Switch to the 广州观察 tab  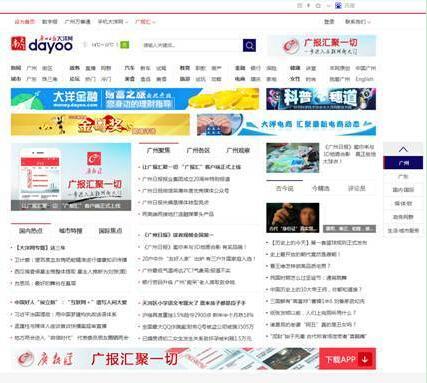(238, 150)
